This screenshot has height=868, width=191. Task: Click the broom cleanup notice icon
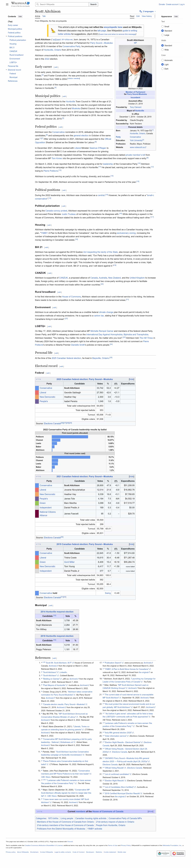53,31
